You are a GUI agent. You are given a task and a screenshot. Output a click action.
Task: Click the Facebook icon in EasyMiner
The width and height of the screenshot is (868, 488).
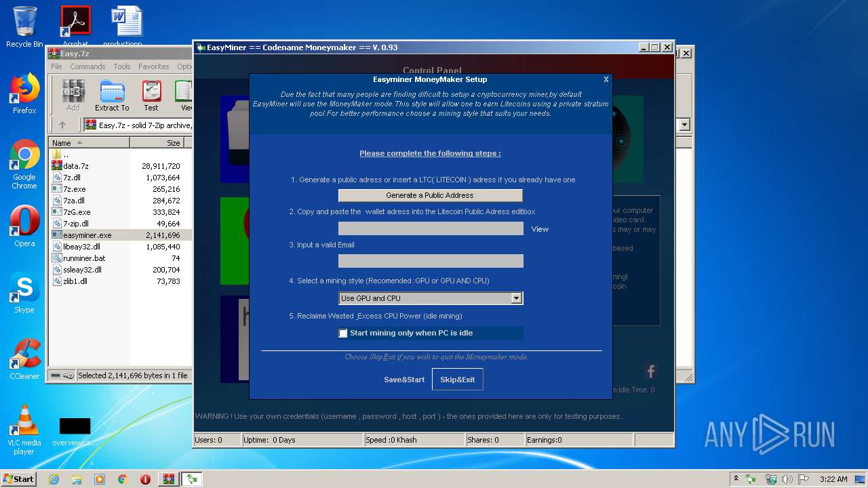[650, 371]
